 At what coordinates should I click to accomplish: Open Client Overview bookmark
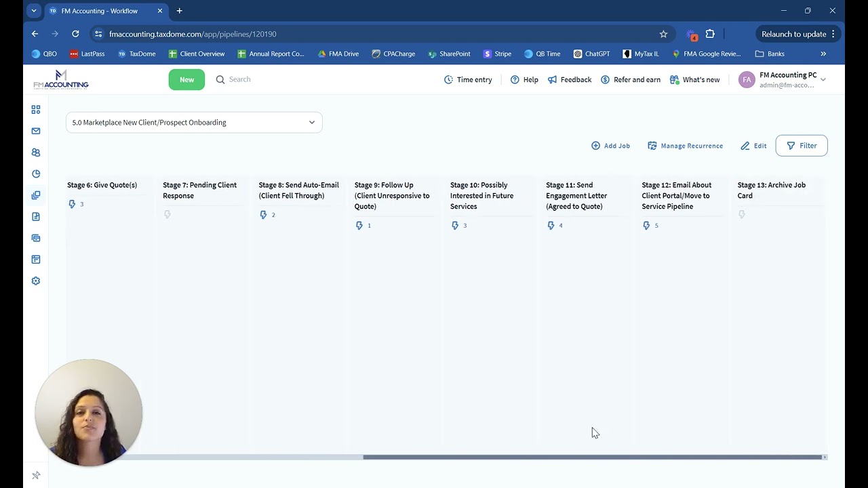196,54
